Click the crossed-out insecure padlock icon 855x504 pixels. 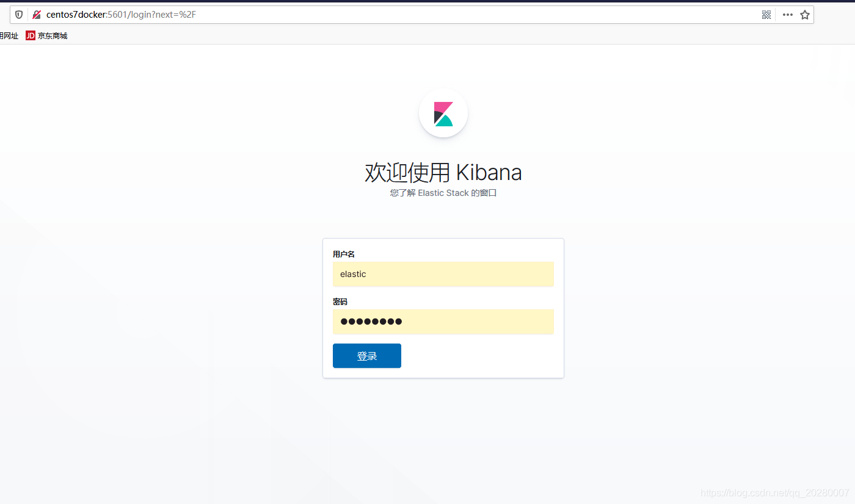[35, 14]
